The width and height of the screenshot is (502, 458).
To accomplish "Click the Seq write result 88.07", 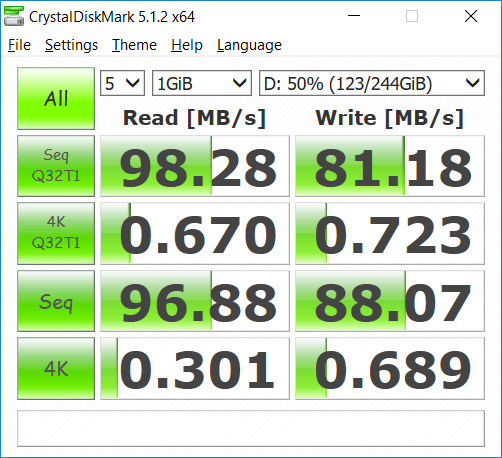I will point(390,301).
